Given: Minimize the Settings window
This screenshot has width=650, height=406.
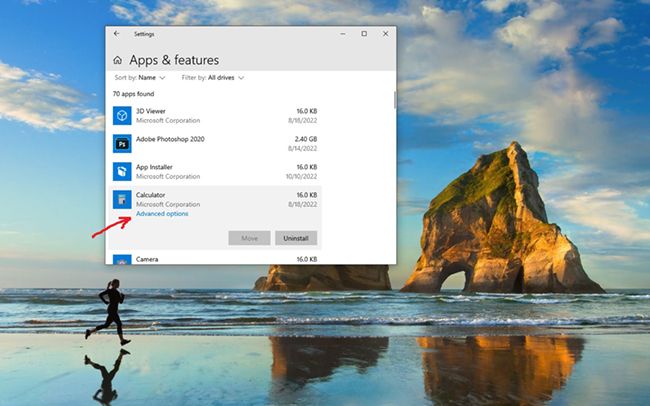Looking at the screenshot, I should click(343, 34).
